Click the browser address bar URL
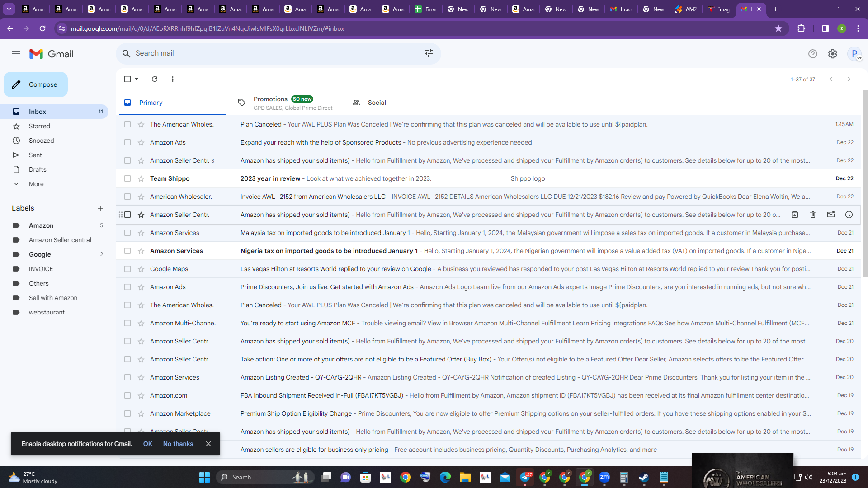 click(x=208, y=28)
